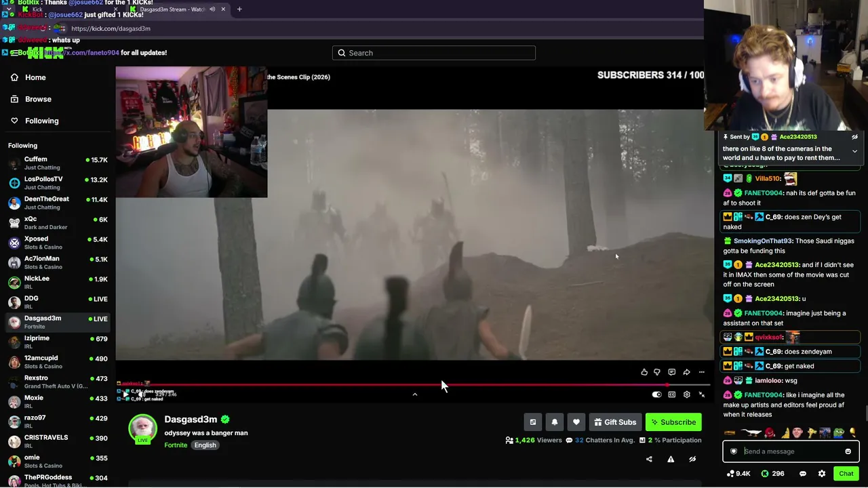This screenshot has height=488, width=868.
Task: Open DDG's channel from the following list
Action: coord(58,302)
